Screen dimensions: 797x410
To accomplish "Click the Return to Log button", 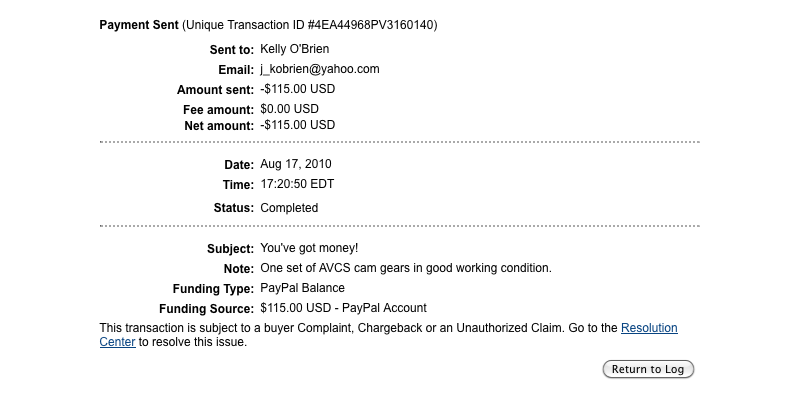I will pyautogui.click(x=648, y=369).
